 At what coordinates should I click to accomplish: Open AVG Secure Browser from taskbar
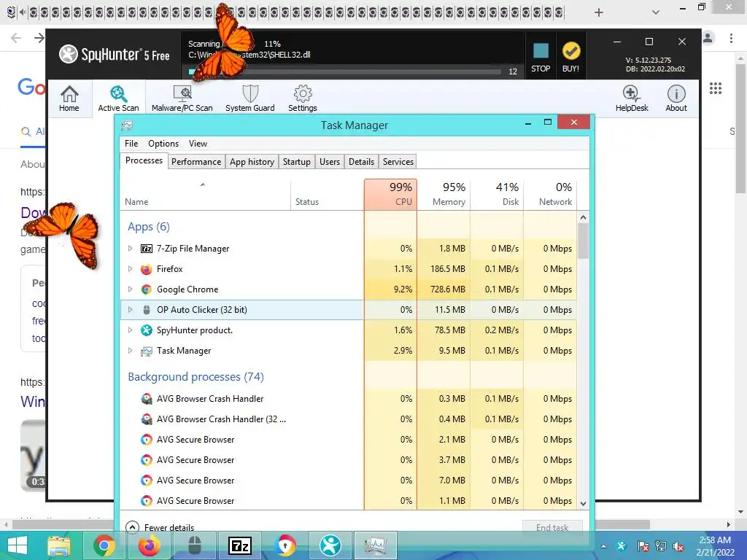click(x=285, y=545)
